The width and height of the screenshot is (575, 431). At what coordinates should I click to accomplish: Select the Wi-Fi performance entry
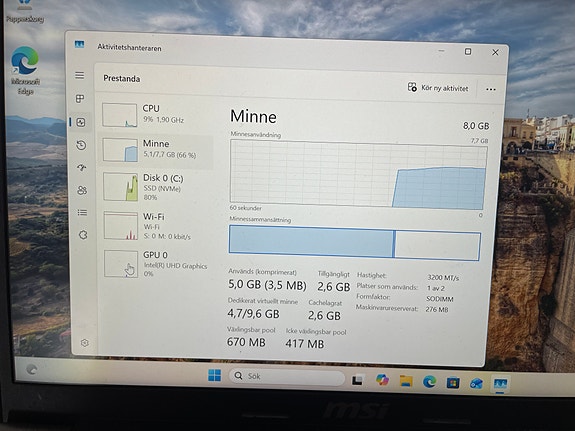coord(157,226)
